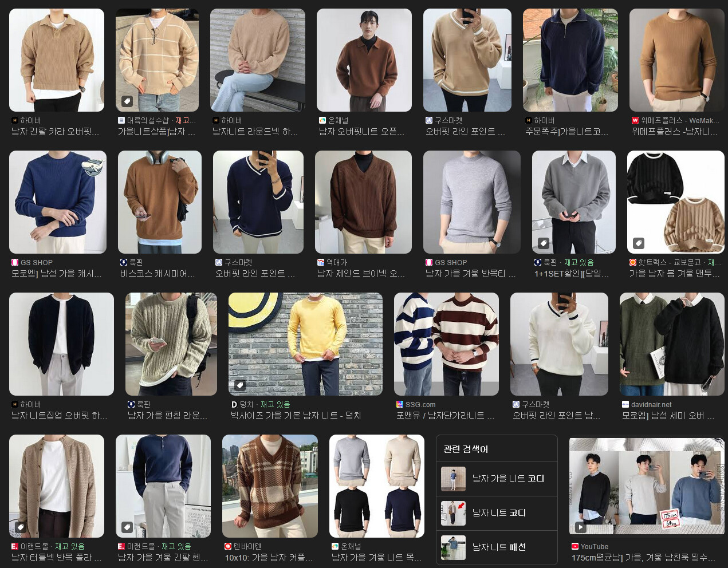Open related search 남자 가을 니트 코디
Screen dimensions: 728x568
[x=497, y=479]
